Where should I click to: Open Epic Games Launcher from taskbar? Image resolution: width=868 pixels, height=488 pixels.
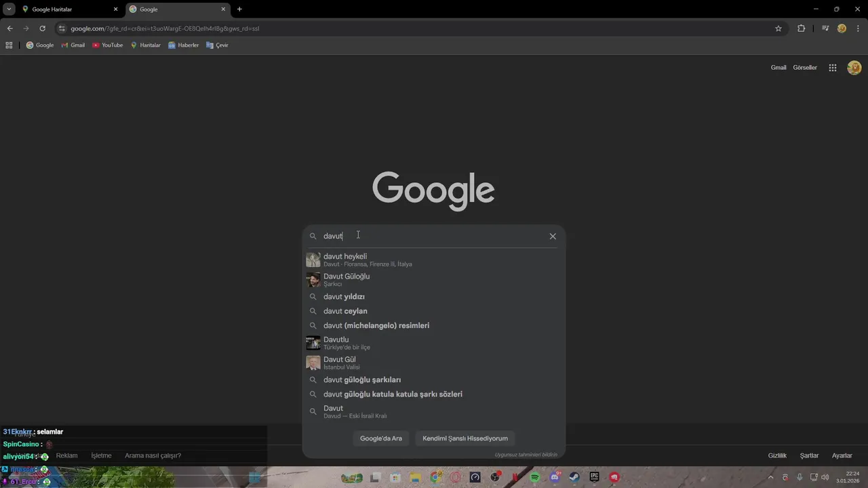click(x=595, y=477)
